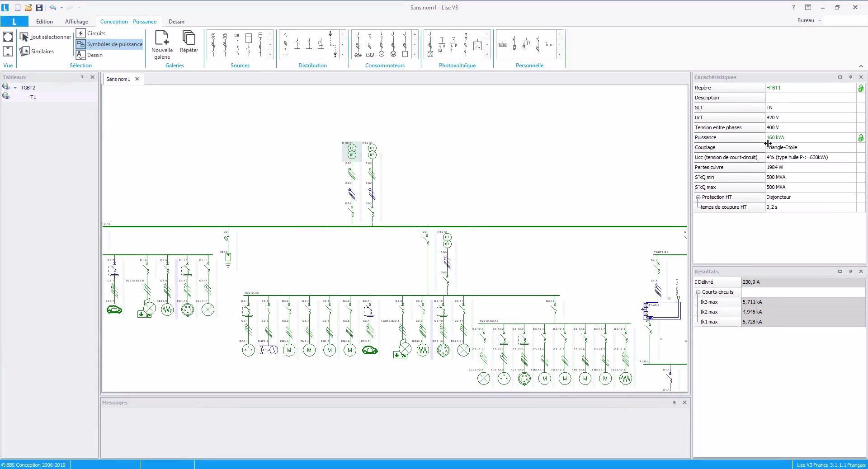Collapse the Protection HT property group

point(698,197)
